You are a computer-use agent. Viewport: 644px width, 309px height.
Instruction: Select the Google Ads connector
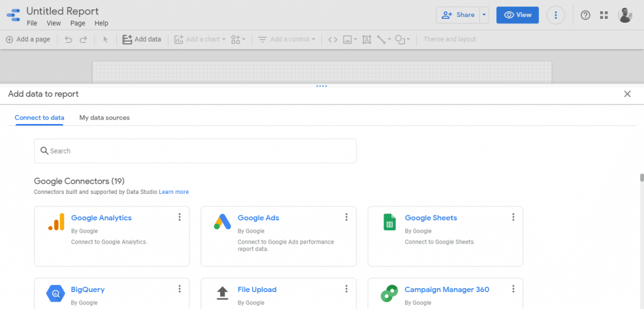[x=279, y=236]
